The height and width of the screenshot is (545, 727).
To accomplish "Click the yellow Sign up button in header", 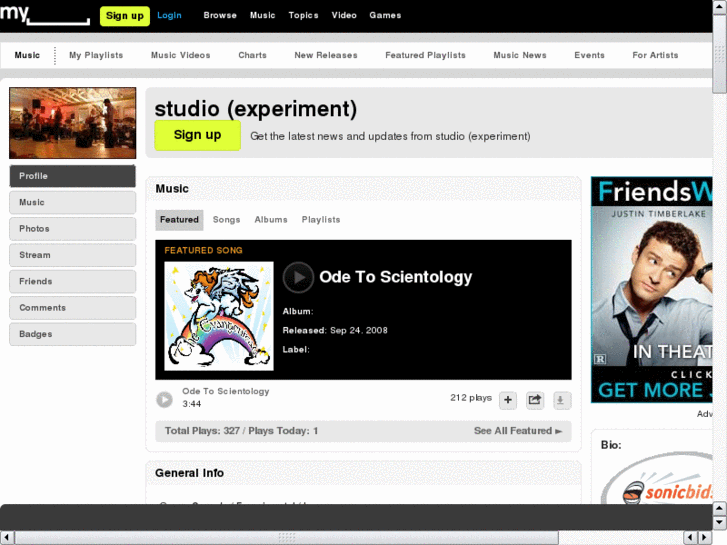I will [125, 16].
